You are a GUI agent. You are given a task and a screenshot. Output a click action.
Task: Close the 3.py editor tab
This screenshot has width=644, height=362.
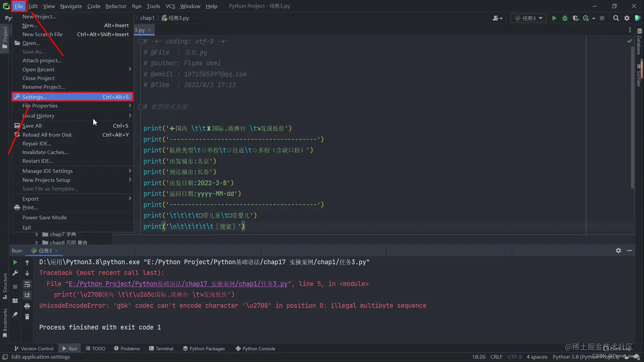point(149,30)
